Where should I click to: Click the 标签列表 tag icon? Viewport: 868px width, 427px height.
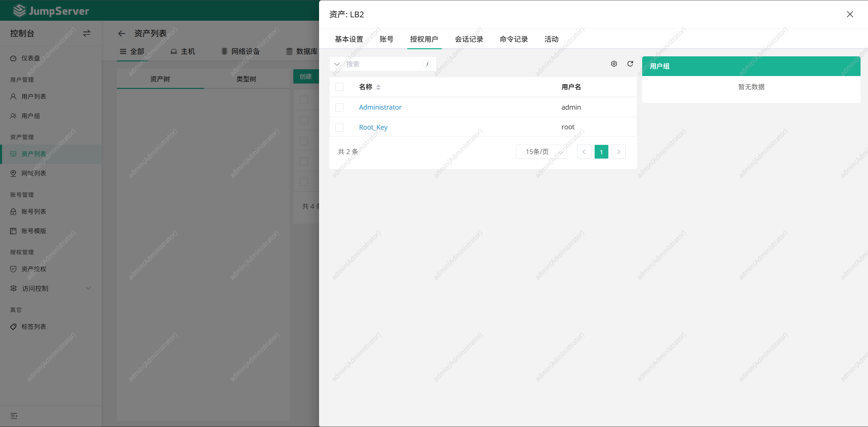click(x=13, y=327)
